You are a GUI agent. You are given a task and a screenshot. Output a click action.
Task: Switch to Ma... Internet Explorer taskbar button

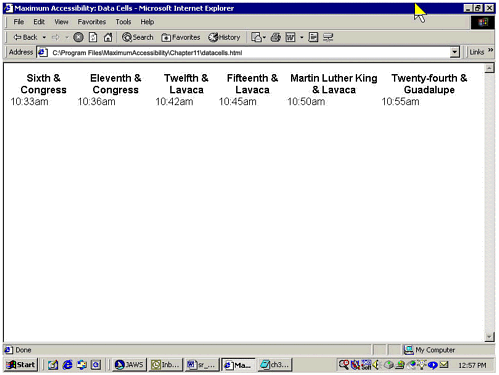238,365
